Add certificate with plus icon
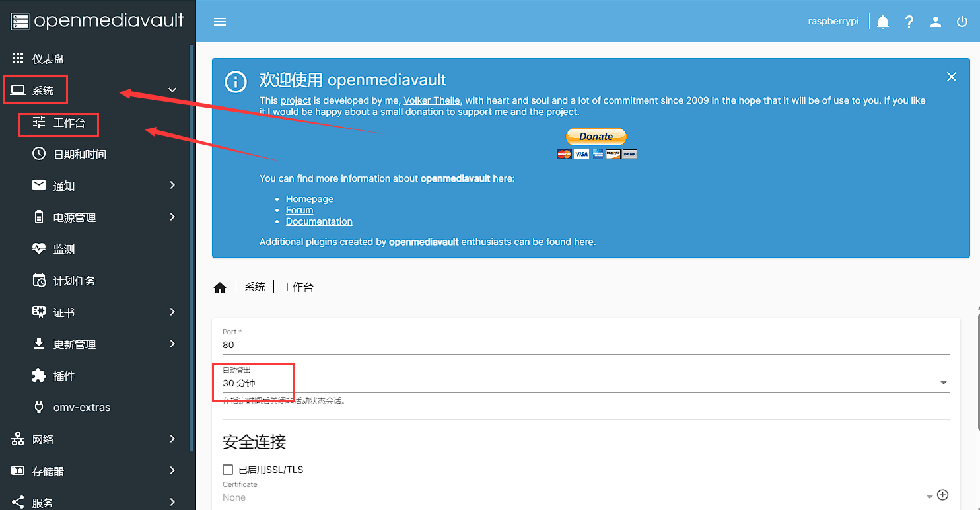980x510 pixels. 943,495
